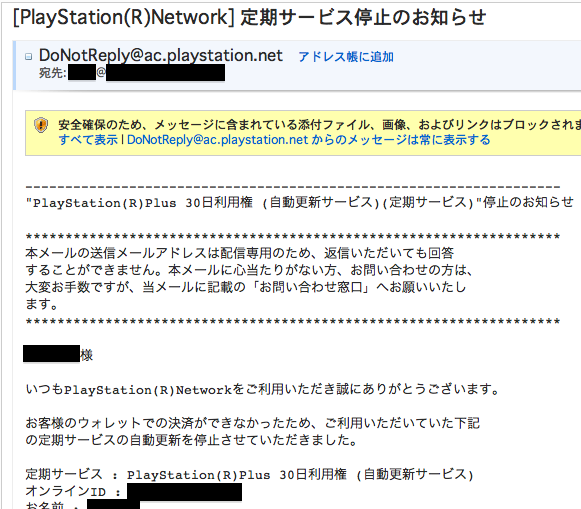Click the security shield warning icon
The width and height of the screenshot is (581, 509).
41,125
